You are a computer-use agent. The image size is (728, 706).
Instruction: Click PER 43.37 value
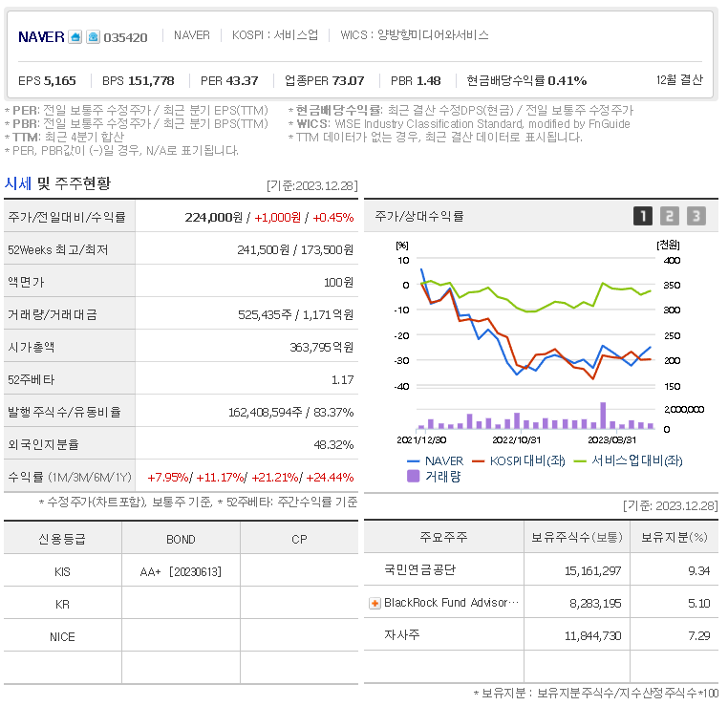click(229, 81)
